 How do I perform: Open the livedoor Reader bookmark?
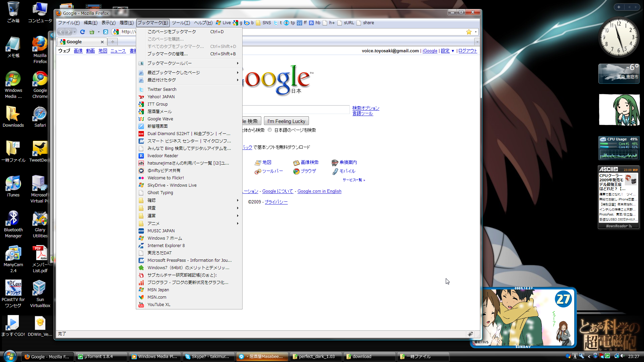189,156
